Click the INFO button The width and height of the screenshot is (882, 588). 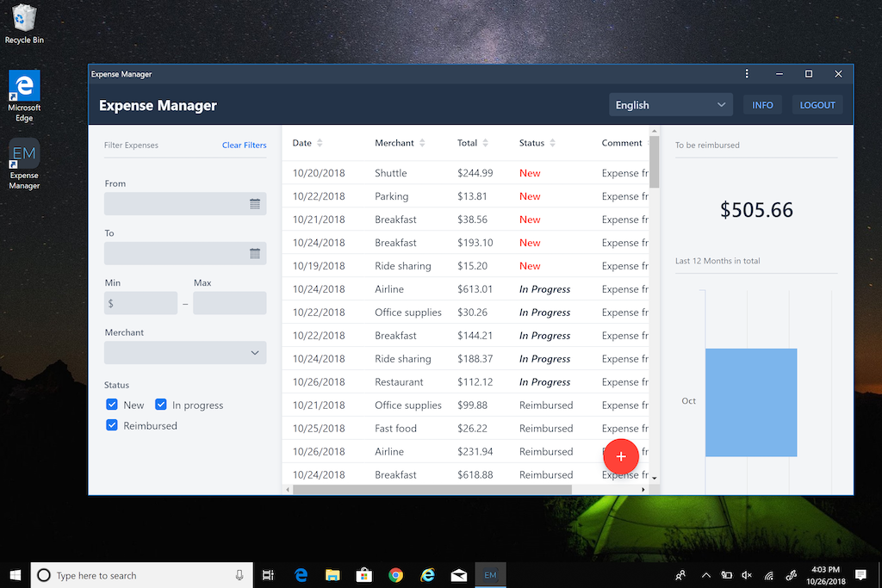(762, 105)
